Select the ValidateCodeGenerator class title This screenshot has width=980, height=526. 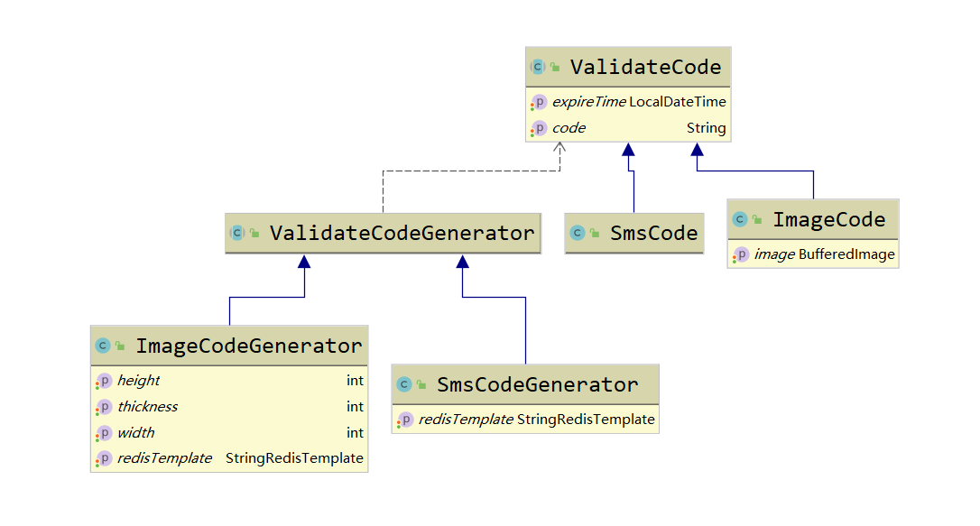[x=402, y=233]
